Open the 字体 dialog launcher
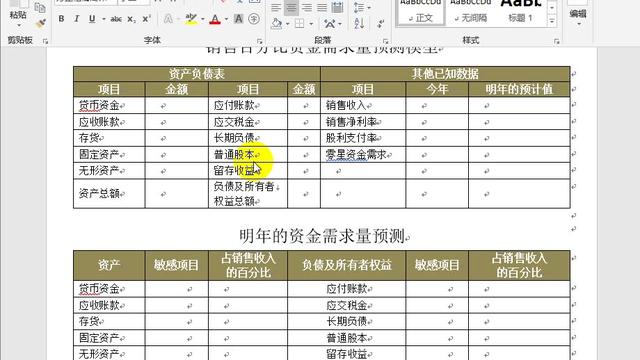640x360 pixels. 259,41
